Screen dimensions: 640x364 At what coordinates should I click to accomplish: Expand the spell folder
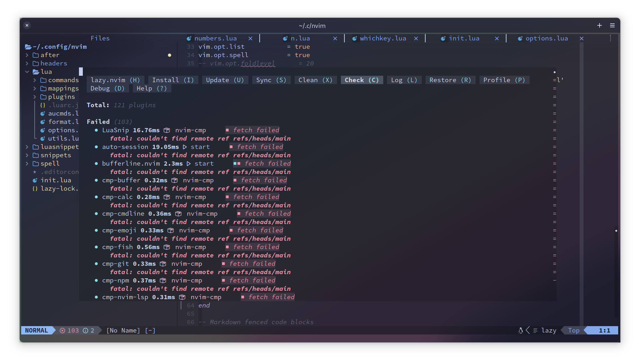27,164
